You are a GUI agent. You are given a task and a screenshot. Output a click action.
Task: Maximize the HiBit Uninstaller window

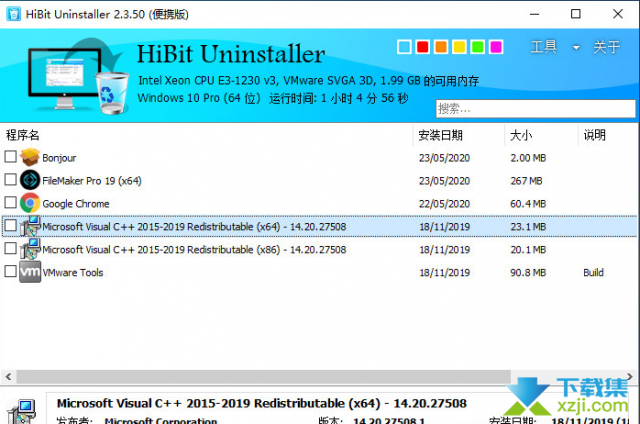(576, 14)
